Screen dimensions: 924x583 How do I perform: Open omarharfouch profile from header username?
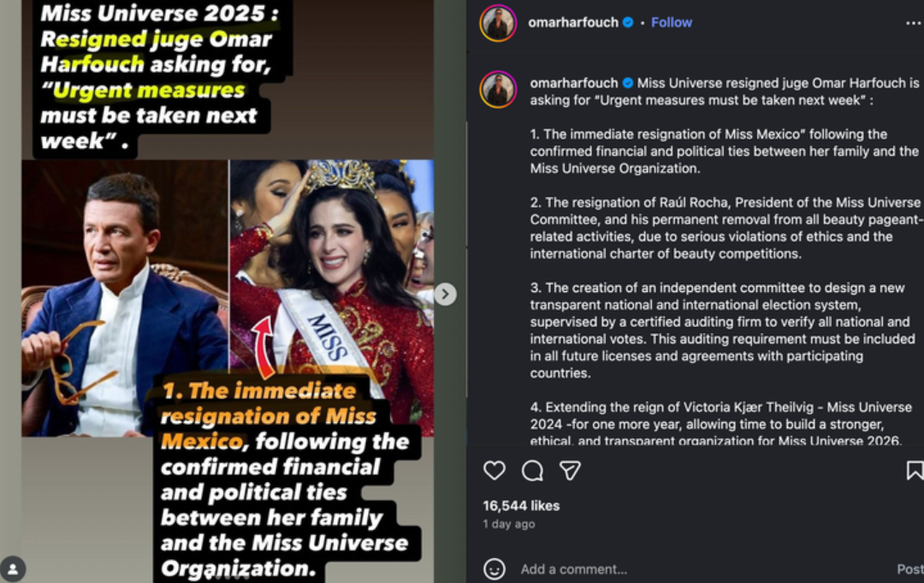(572, 22)
